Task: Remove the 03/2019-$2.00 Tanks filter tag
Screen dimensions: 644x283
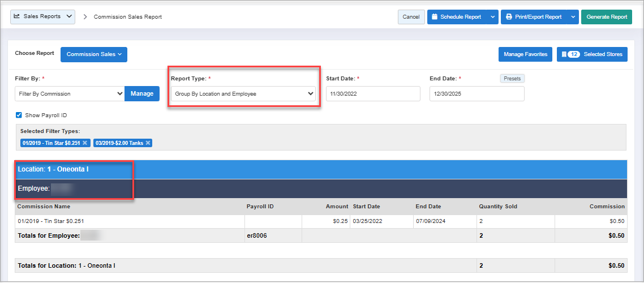Action: [148, 143]
